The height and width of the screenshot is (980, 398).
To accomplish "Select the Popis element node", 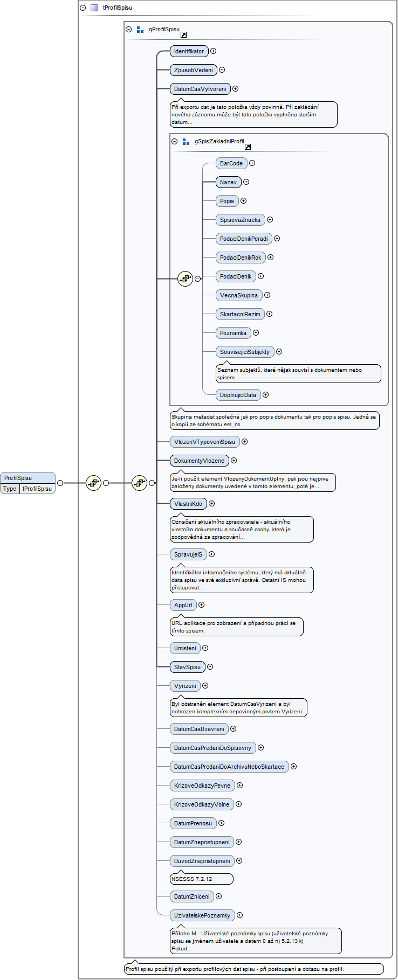I will click(x=227, y=201).
